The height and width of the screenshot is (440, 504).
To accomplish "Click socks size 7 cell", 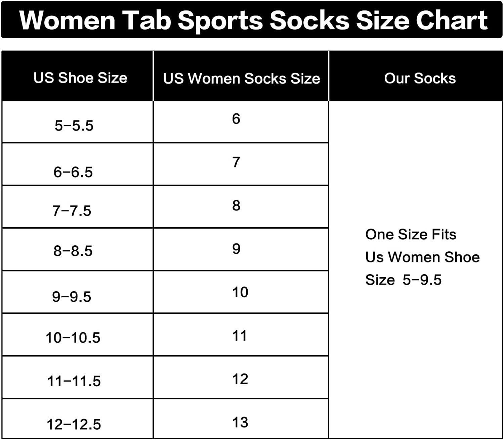I will pyautogui.click(x=236, y=162).
